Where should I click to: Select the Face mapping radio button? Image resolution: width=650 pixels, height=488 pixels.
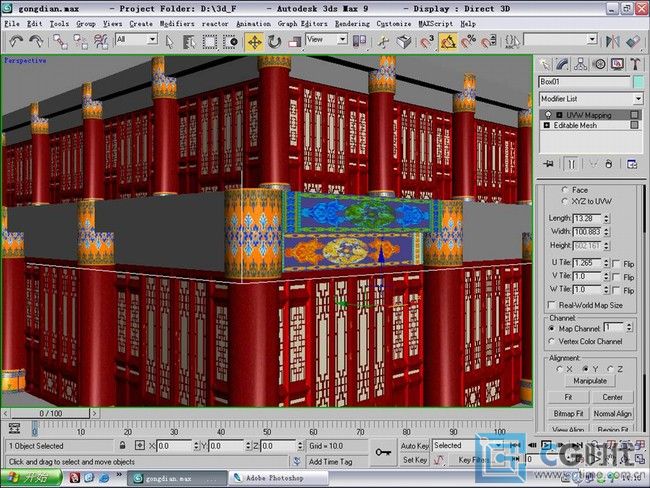[565, 190]
